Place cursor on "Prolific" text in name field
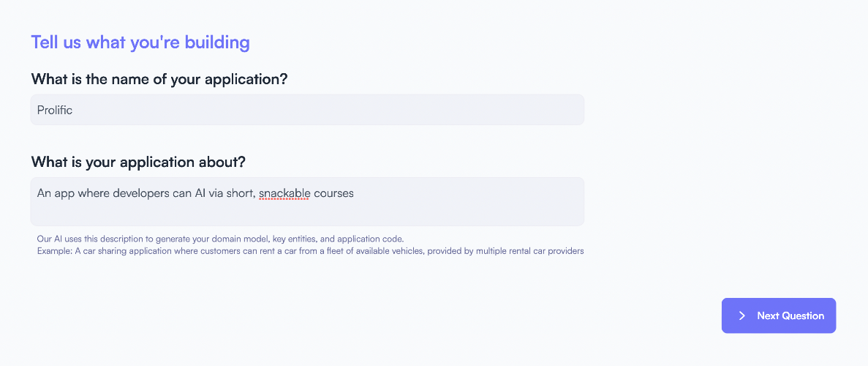The image size is (868, 366). click(x=55, y=110)
